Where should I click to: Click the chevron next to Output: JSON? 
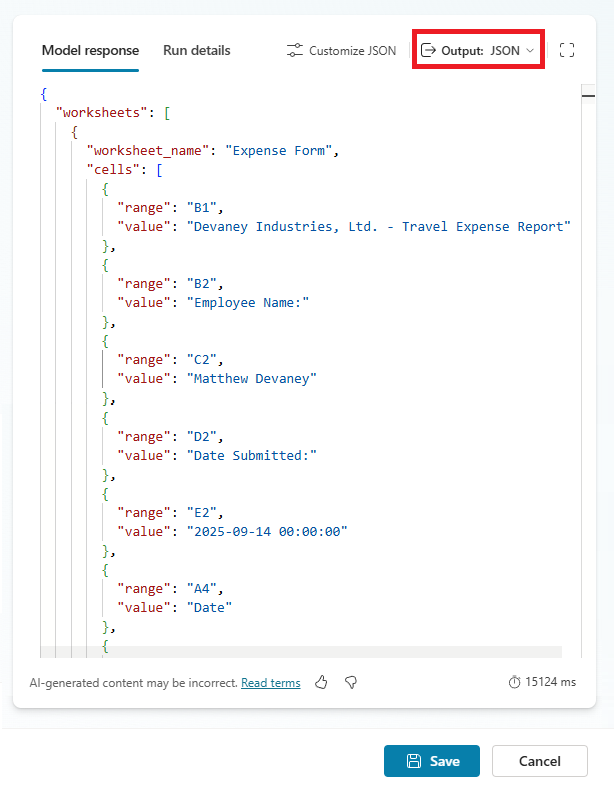click(x=530, y=50)
